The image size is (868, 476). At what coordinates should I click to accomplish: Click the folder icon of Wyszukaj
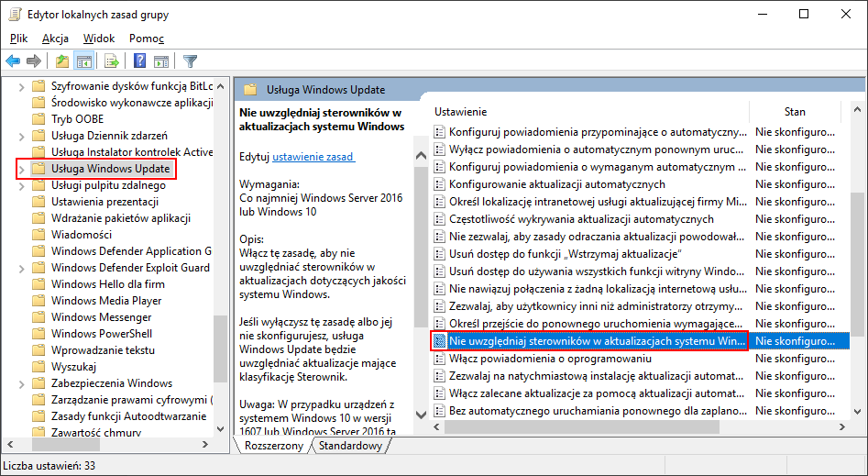click(38, 367)
